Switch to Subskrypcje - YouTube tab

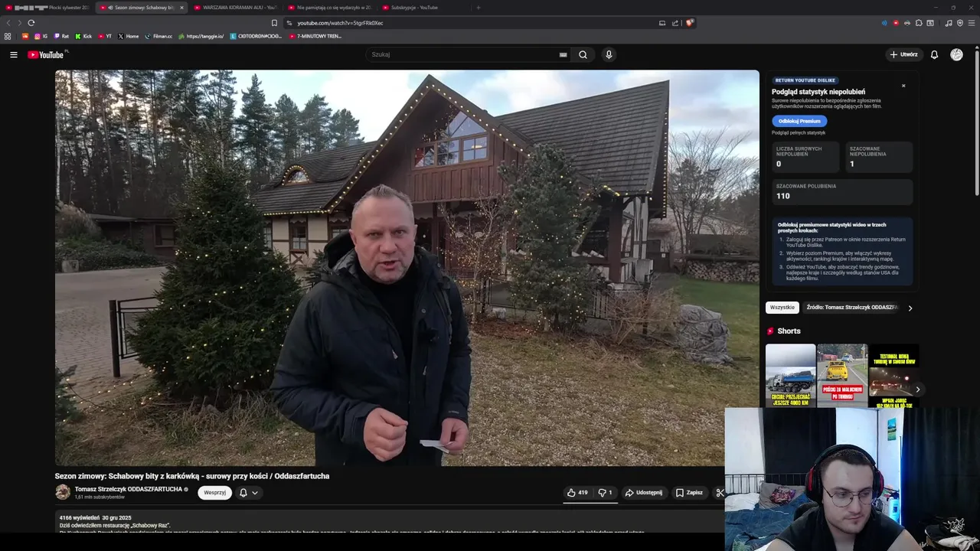(423, 8)
